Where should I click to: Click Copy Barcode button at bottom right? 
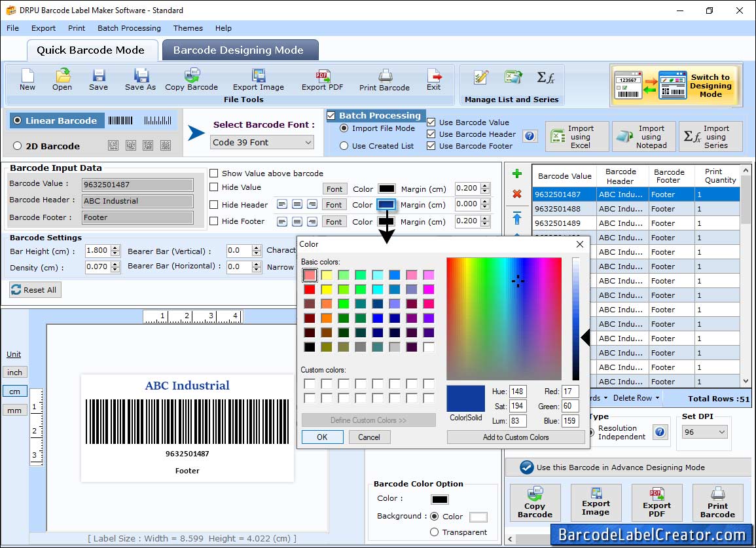click(535, 502)
